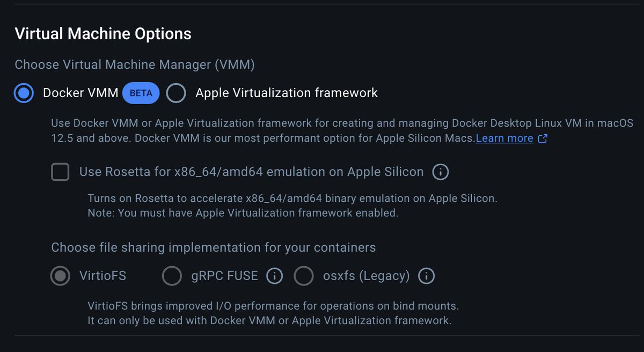
Task: Click the Virtual Machine Options heading
Action: click(103, 34)
